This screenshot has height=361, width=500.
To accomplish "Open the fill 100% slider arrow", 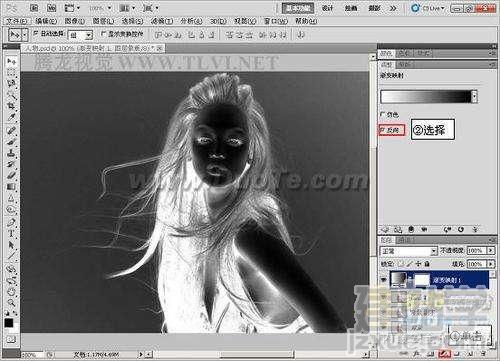I will (x=491, y=264).
